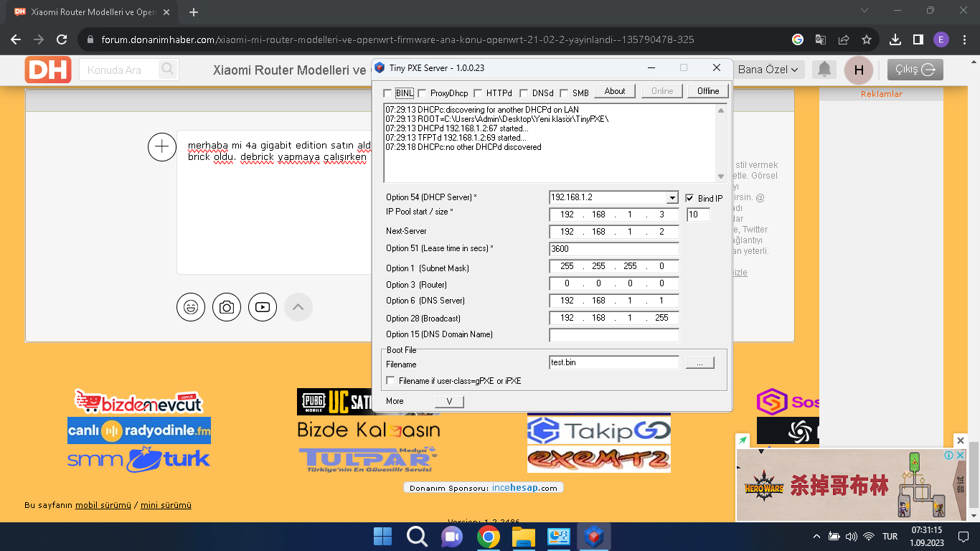The height and width of the screenshot is (551, 980).
Task: Open File Explorer from the taskbar
Action: (x=524, y=537)
